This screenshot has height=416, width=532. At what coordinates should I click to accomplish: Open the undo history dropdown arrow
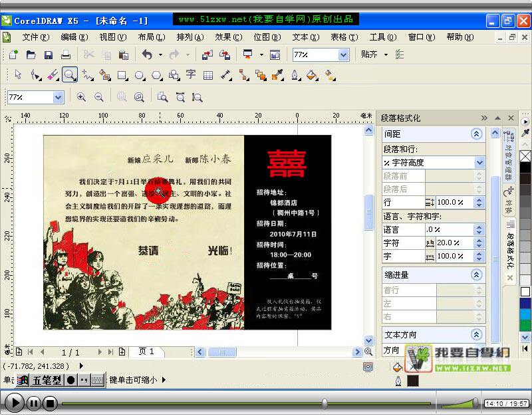(160, 54)
